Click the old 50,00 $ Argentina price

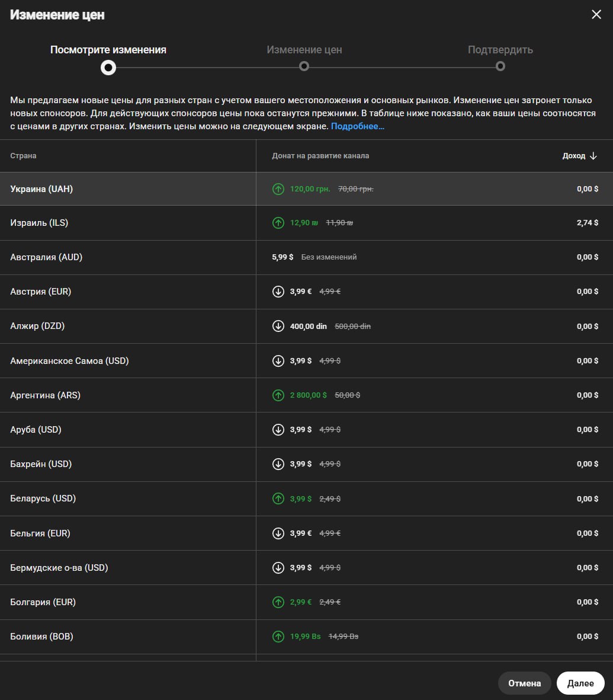tap(347, 395)
